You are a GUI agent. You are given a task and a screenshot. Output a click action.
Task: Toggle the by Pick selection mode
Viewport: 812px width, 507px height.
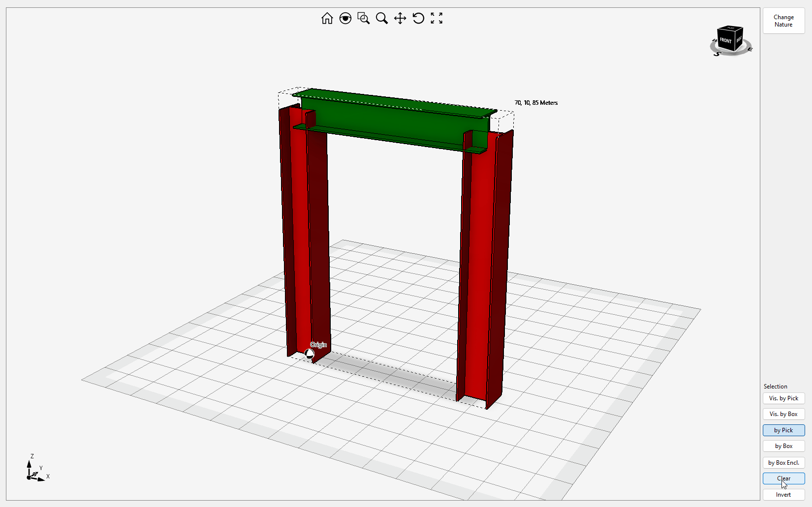pyautogui.click(x=783, y=430)
